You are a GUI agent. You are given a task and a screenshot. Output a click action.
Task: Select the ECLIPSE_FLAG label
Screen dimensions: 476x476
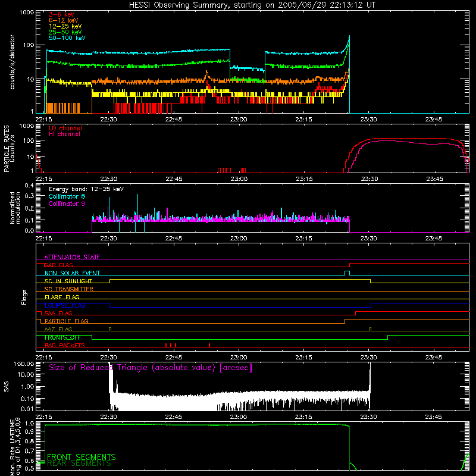point(65,305)
